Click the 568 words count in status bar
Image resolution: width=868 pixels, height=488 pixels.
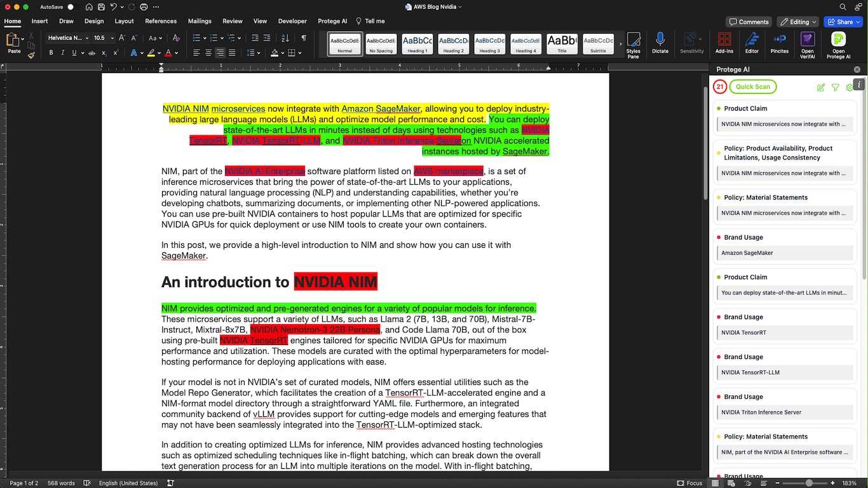click(61, 483)
